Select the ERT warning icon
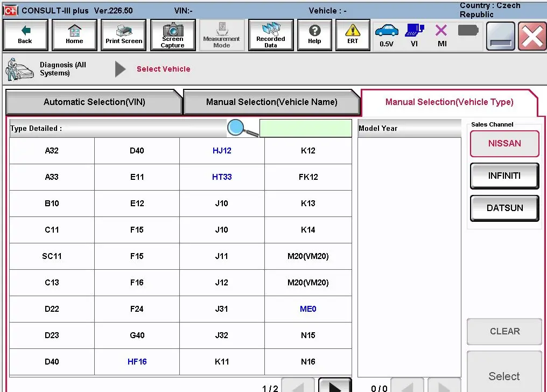This screenshot has width=547, height=392. click(x=352, y=34)
